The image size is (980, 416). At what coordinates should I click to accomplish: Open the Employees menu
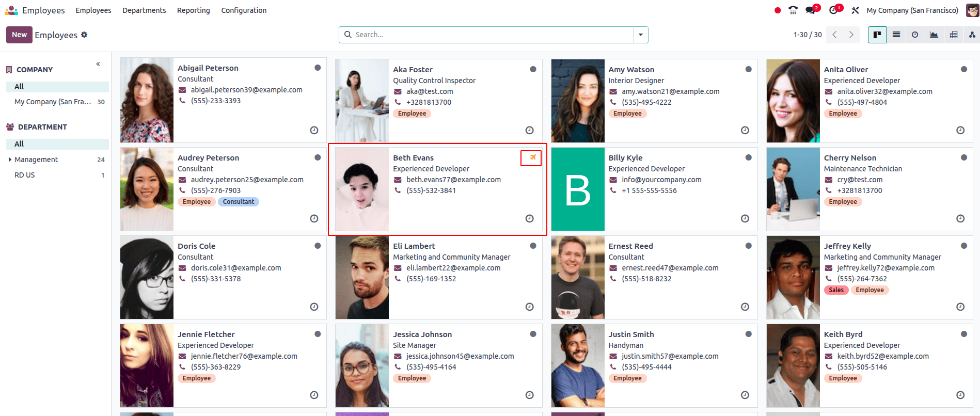(93, 10)
